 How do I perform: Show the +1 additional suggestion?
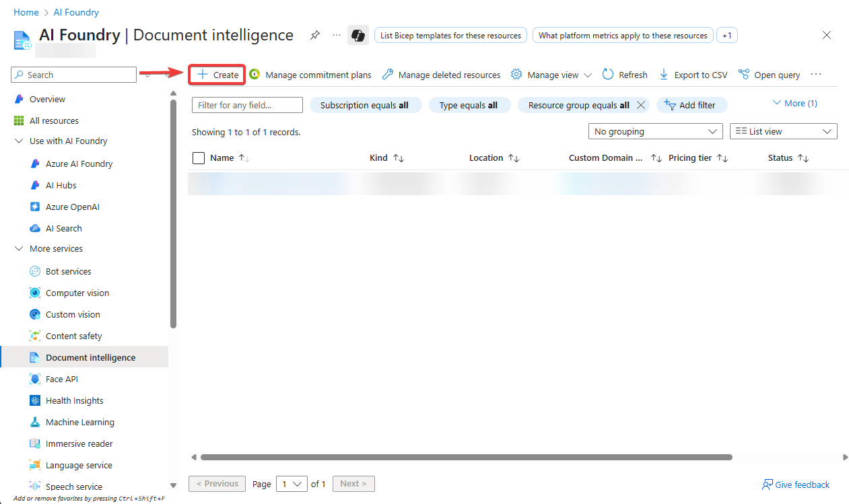point(726,36)
